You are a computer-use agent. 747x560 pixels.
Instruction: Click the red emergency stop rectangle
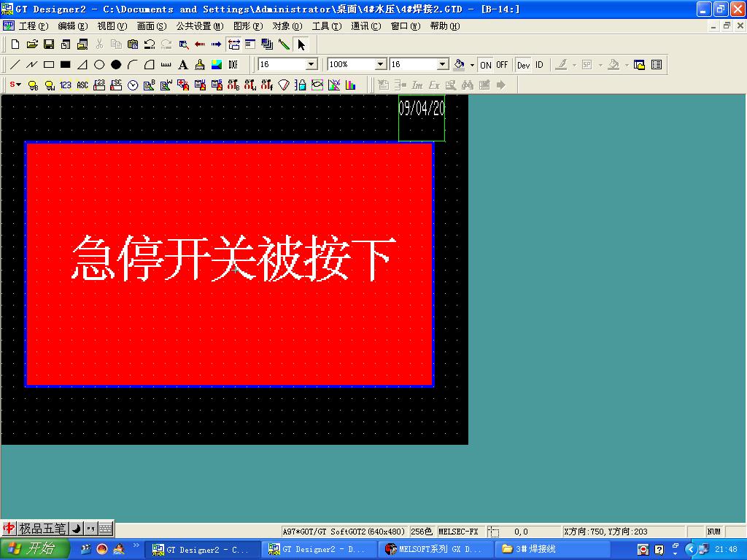click(229, 328)
